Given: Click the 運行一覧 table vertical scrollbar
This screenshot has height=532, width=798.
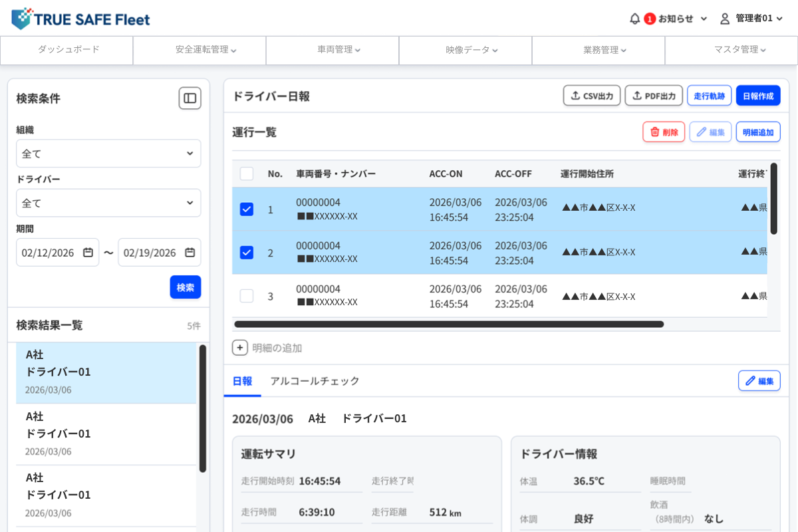Looking at the screenshot, I should (x=773, y=199).
